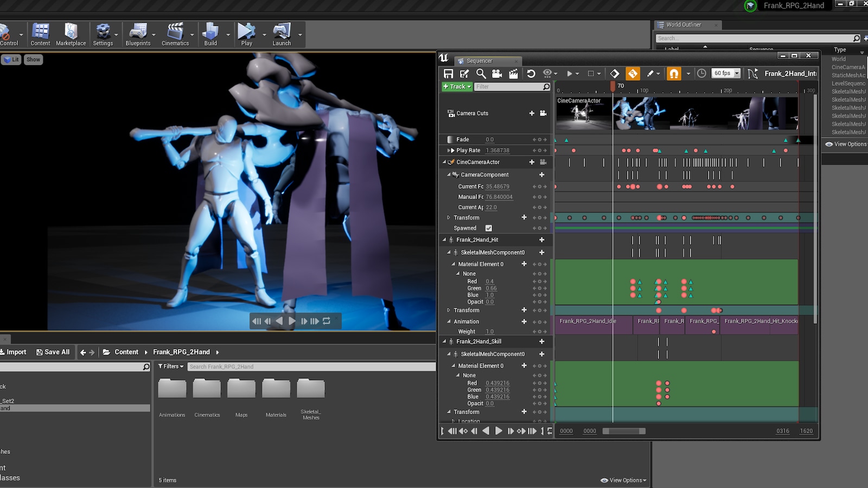The width and height of the screenshot is (868, 488).
Task: Open the curve editor icon
Action: [x=752, y=74]
